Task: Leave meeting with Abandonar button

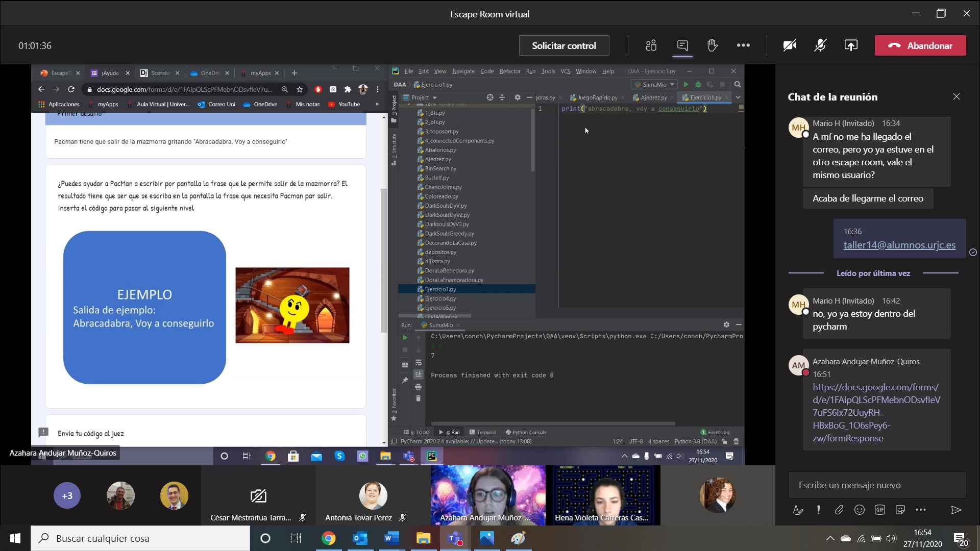Action: coord(920,45)
